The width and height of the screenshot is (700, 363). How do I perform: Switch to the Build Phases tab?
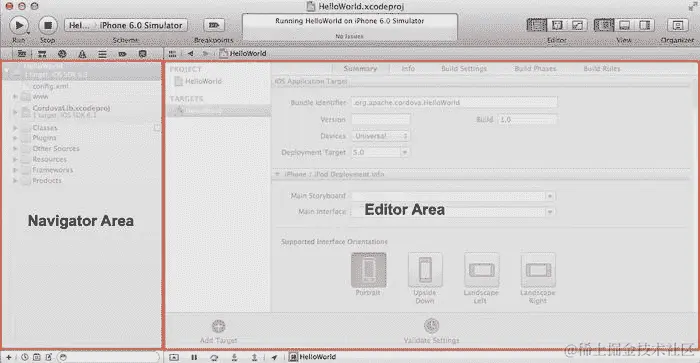click(535, 69)
